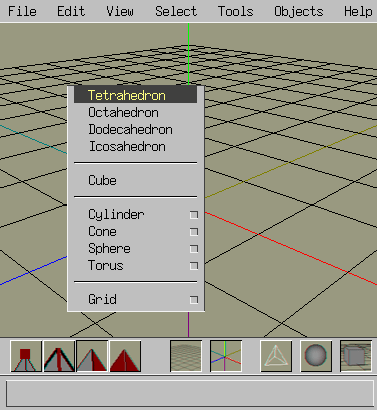Open the option box beside Grid
Image resolution: width=377 pixels, height=410 pixels.
coord(194,300)
